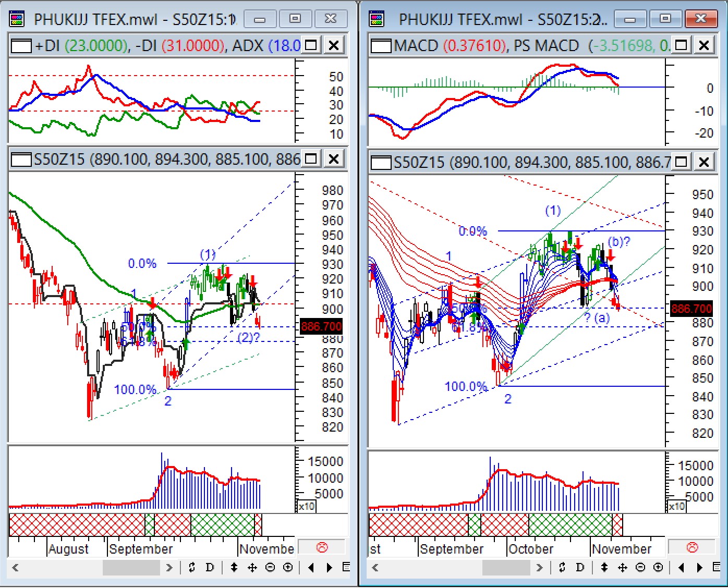Select the four-way crosshair icon in right chart toolbar
Viewport: 728px width, 588px height.
coord(623,567)
